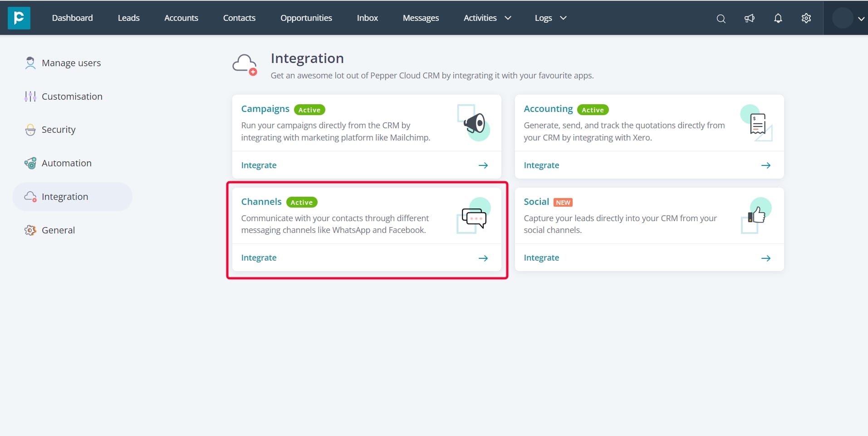
Task: Open the Accounts tab
Action: point(181,18)
